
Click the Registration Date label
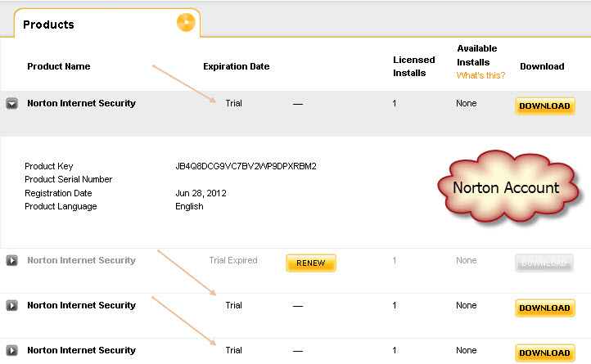(58, 193)
